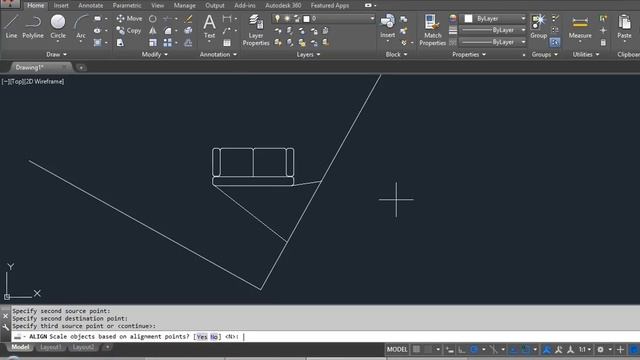Open a new drawing tab
Screen dimensions: 640x360
pos(81,68)
